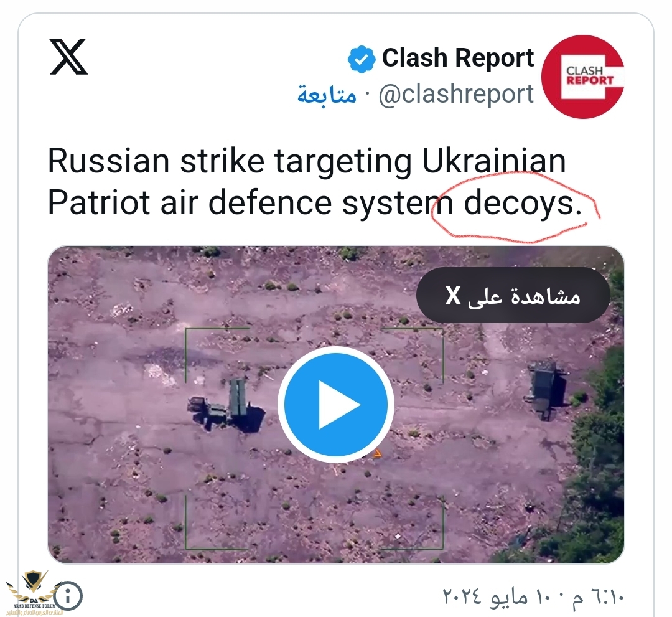Click the word Ukrainian in the tweet

click(x=493, y=161)
